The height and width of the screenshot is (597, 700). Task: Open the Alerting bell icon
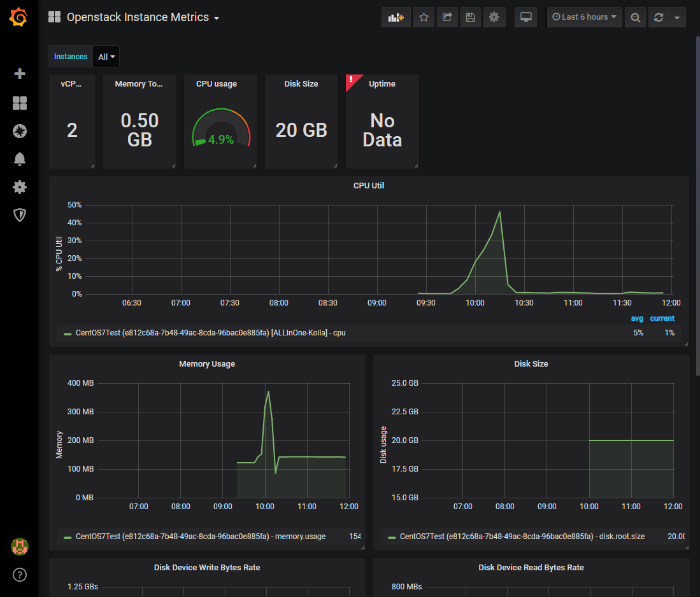pyautogui.click(x=19, y=159)
